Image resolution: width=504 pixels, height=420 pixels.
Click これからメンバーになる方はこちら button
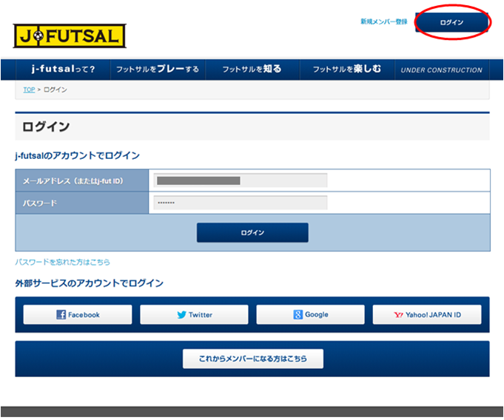coord(253,359)
